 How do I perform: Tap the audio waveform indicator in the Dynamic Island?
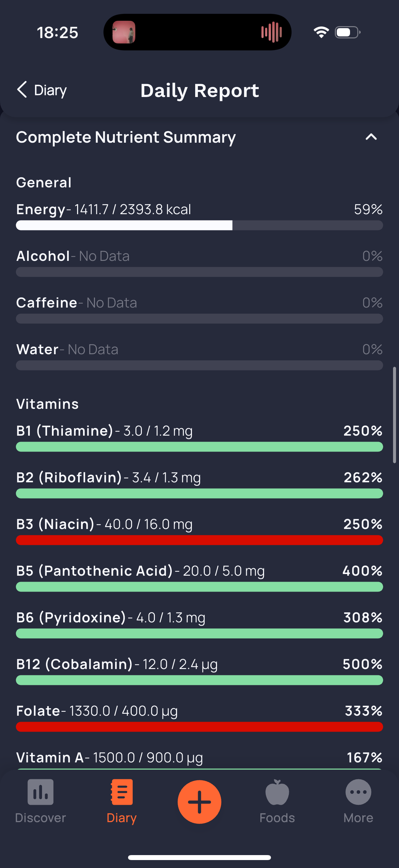tap(271, 32)
